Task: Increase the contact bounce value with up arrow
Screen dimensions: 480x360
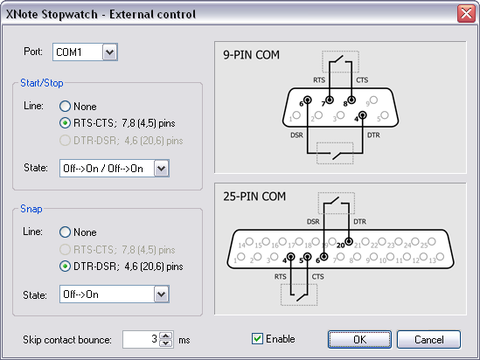Action: (166, 335)
